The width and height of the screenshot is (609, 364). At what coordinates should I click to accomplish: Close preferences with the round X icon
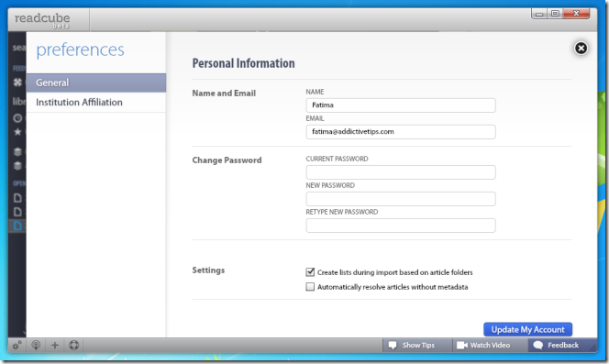(x=581, y=49)
